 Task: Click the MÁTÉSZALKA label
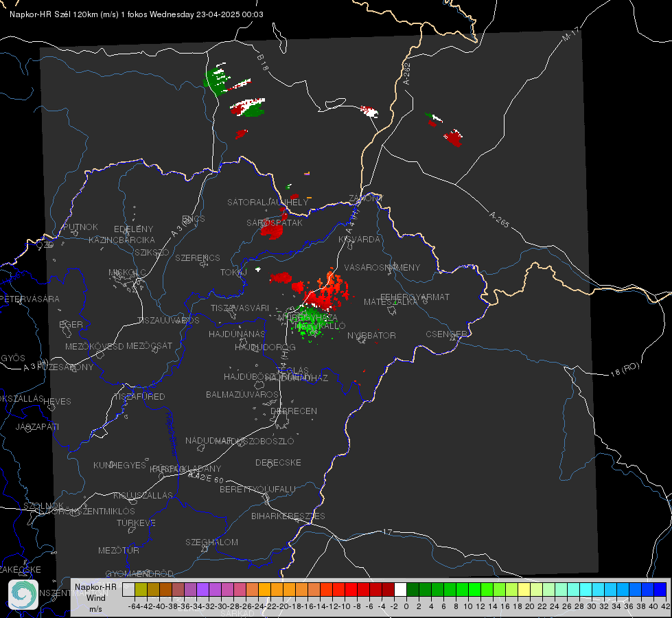point(390,302)
